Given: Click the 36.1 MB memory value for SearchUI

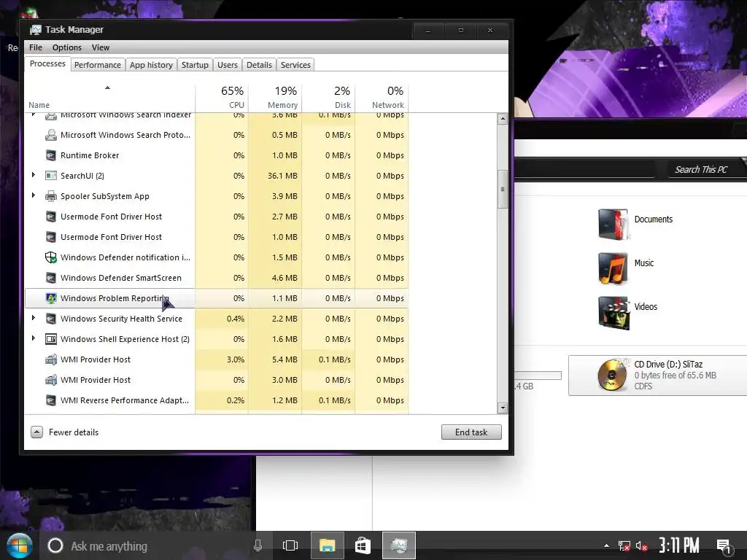Looking at the screenshot, I should (x=282, y=176).
